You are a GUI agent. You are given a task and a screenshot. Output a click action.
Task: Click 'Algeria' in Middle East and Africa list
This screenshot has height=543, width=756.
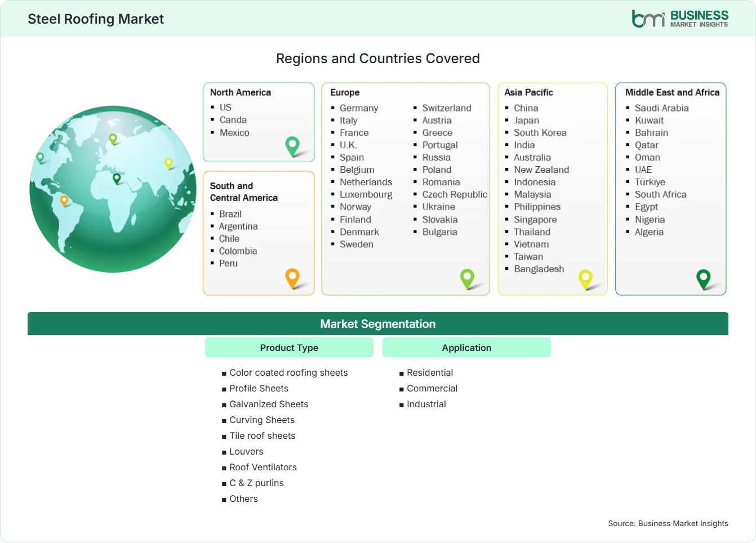click(x=649, y=232)
